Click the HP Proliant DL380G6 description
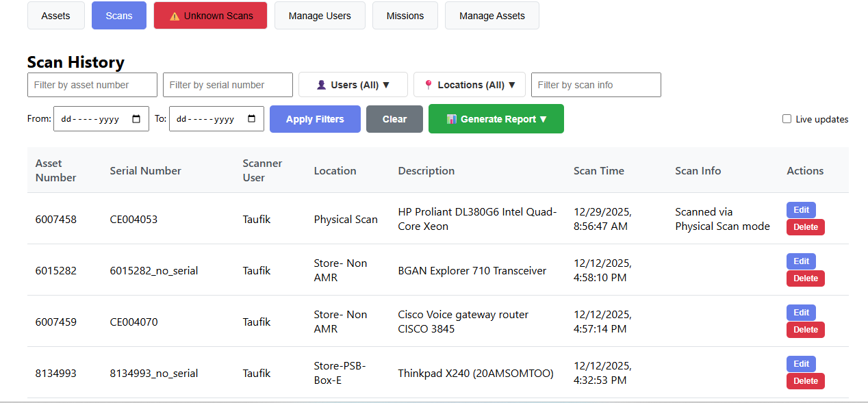The width and height of the screenshot is (868, 403). 478,219
